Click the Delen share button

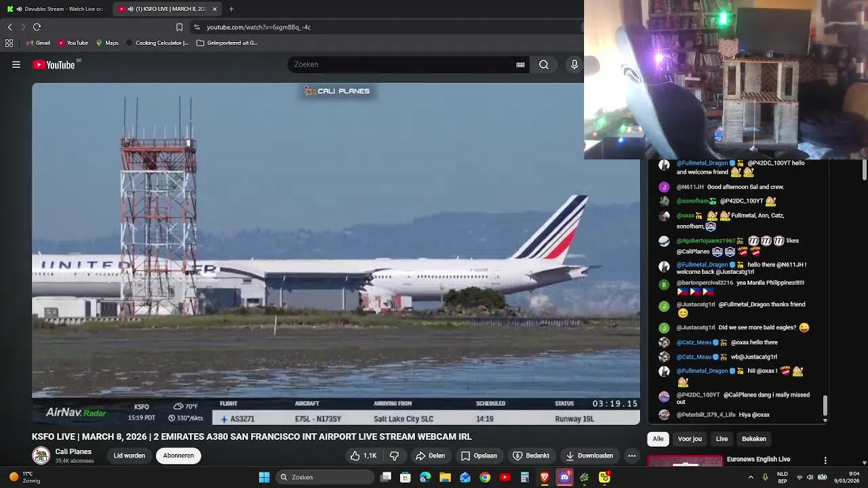[430, 455]
